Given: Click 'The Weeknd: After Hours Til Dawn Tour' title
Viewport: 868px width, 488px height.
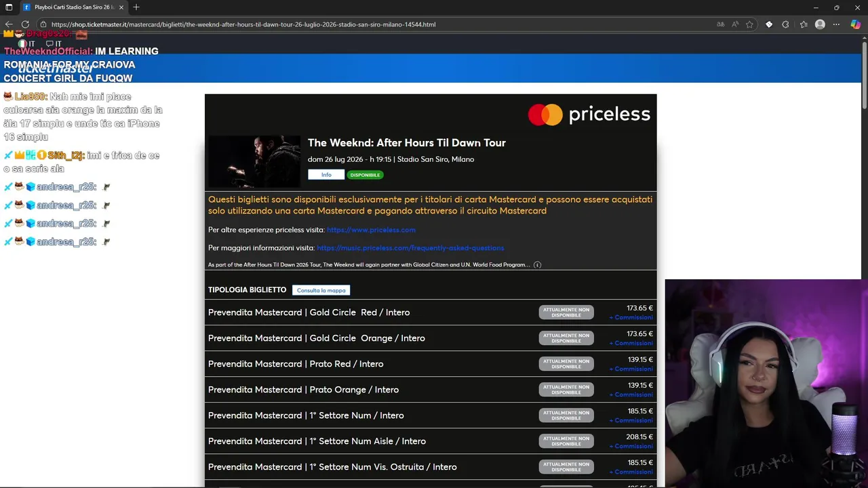Looking at the screenshot, I should pyautogui.click(x=407, y=143).
